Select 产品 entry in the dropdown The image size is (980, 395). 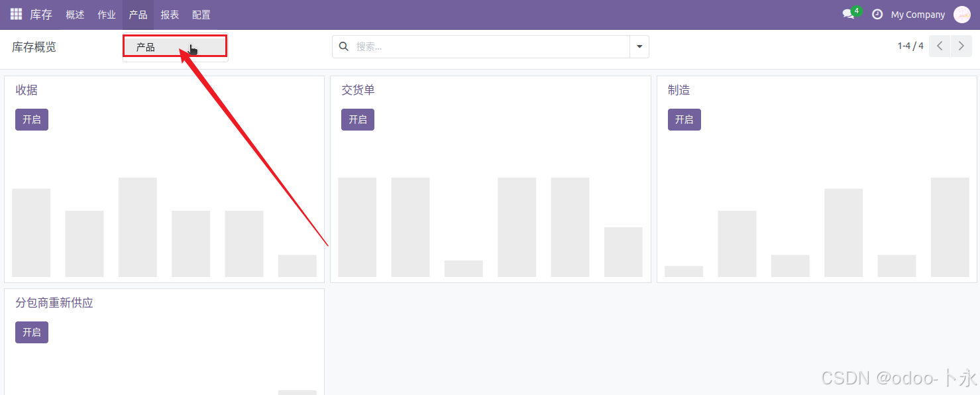click(175, 47)
